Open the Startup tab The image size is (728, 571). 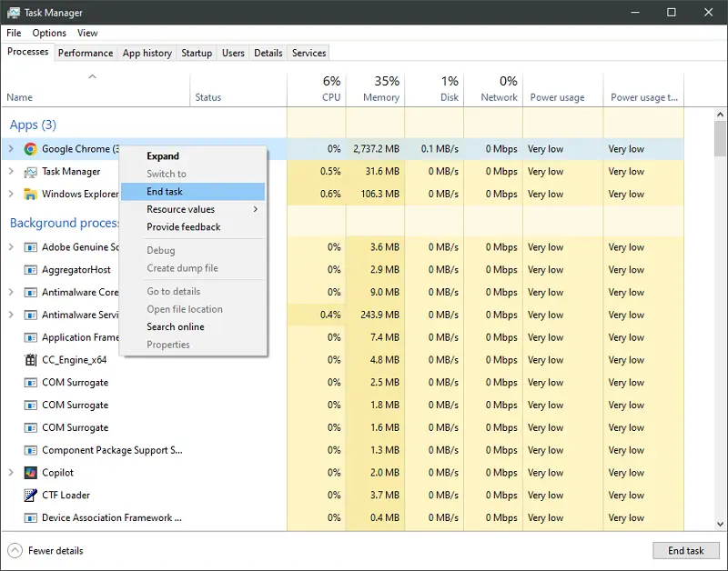pos(197,53)
